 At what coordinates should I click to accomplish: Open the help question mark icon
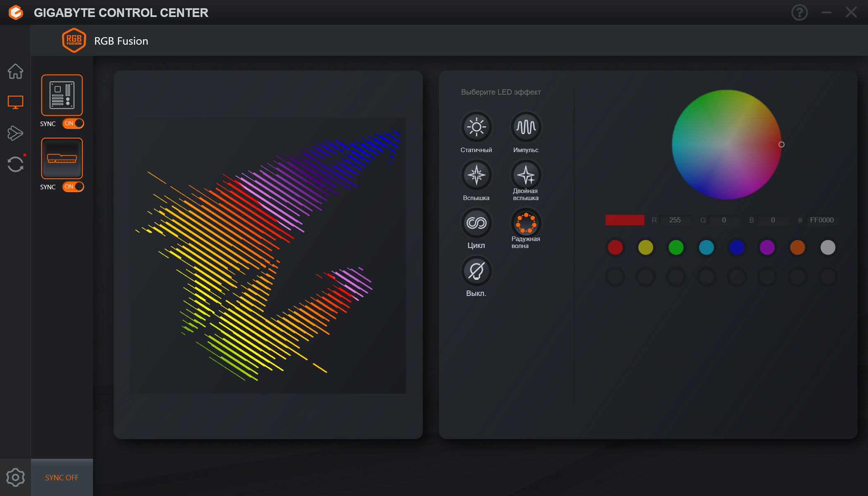[799, 12]
